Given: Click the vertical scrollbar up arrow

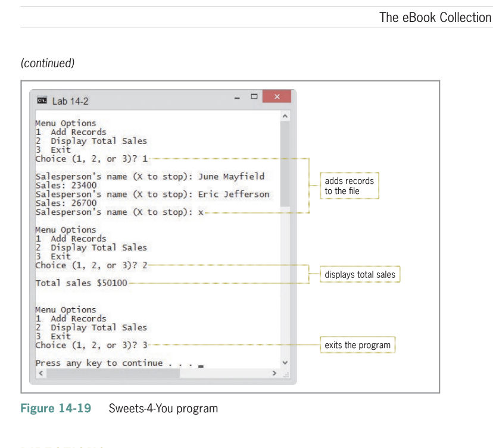Looking at the screenshot, I should [286, 115].
